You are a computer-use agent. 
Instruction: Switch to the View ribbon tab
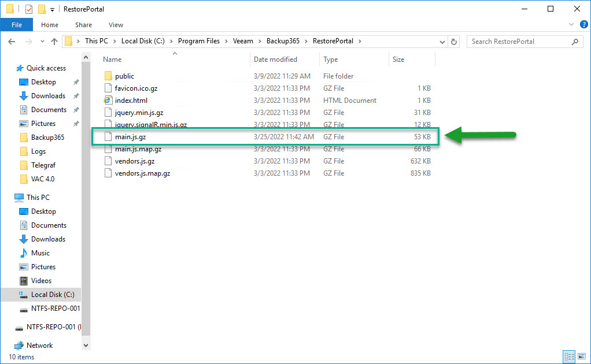point(116,25)
